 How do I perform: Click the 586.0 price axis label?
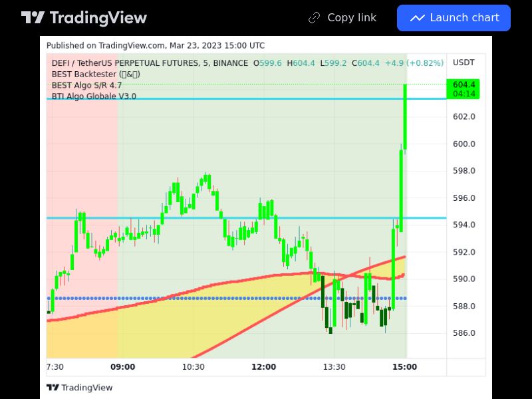(x=464, y=333)
